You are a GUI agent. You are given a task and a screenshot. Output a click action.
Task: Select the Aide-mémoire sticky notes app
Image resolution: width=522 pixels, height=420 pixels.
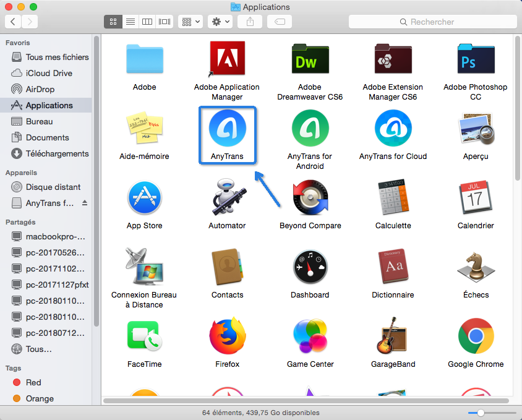145,128
